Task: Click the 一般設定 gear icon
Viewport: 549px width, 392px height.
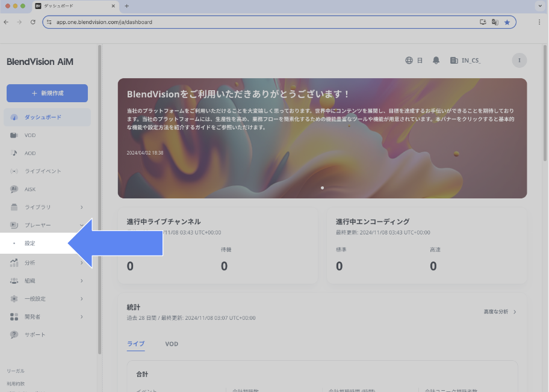Action: click(x=14, y=299)
